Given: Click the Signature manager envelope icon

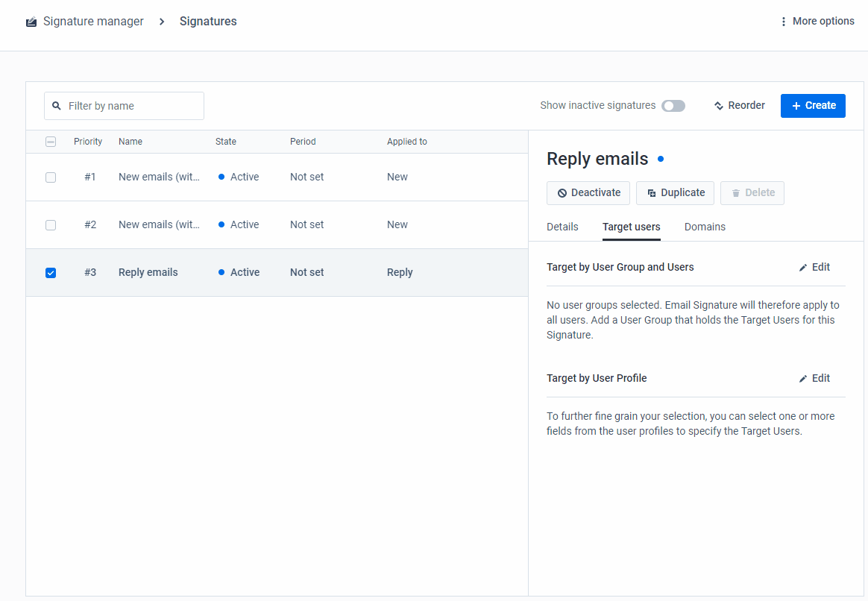Looking at the screenshot, I should 31,21.
